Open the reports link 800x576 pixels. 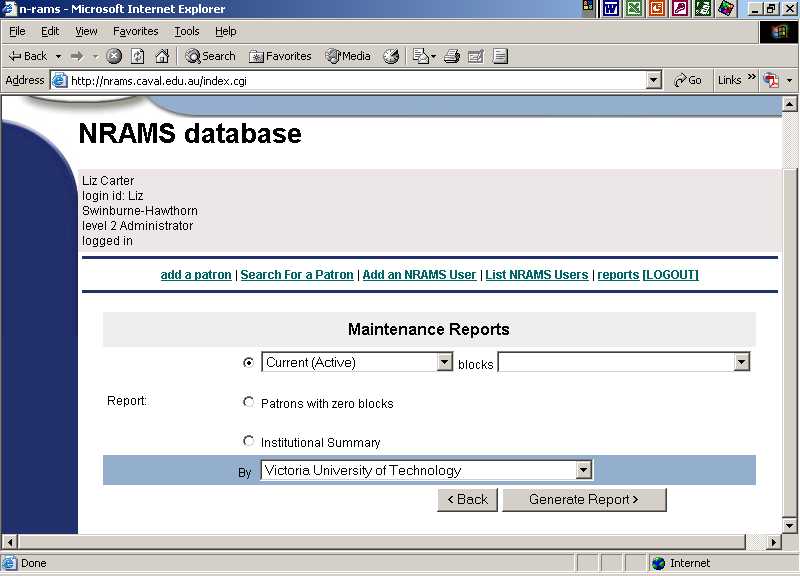coord(618,274)
